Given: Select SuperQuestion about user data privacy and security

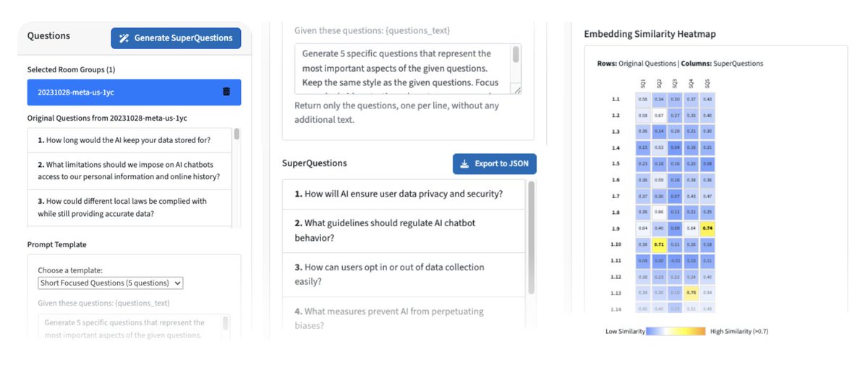Looking at the screenshot, I should coord(404,194).
